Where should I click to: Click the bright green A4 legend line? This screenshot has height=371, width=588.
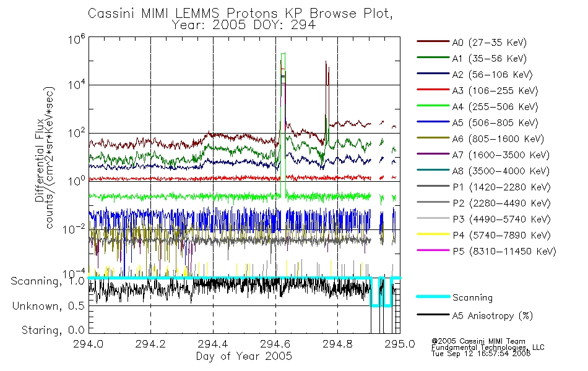pyautogui.click(x=433, y=106)
